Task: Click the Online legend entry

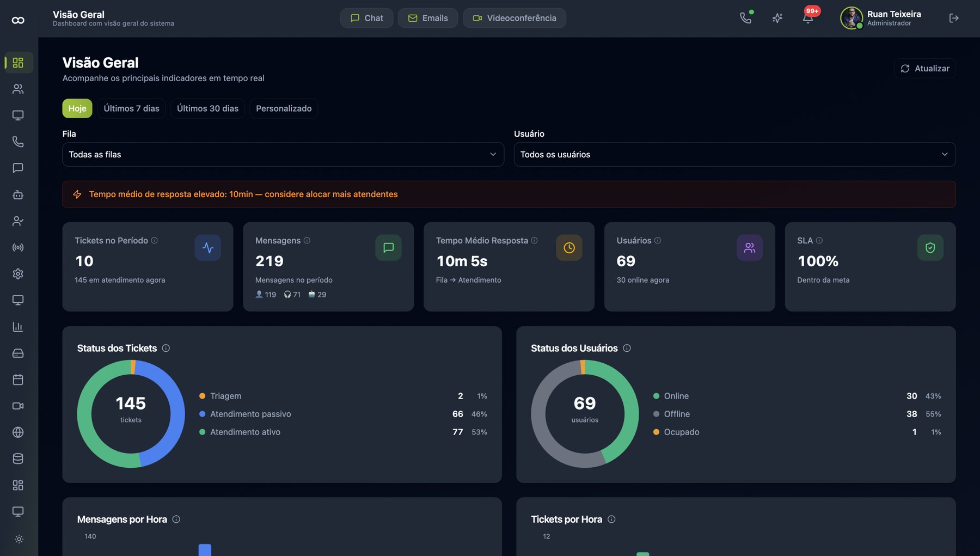Action: point(797,396)
